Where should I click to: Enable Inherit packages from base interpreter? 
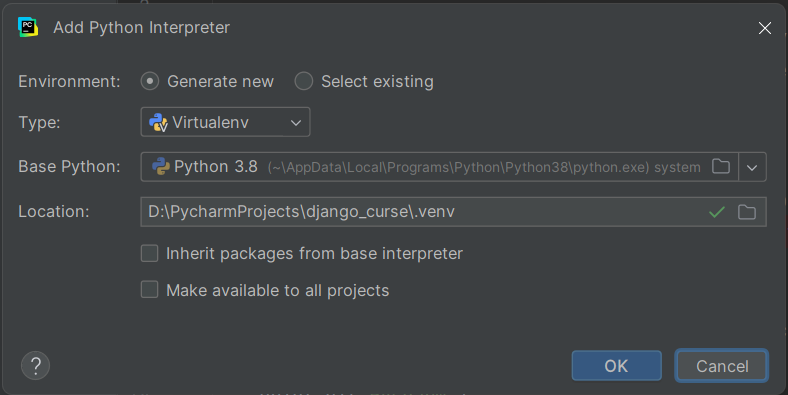pyautogui.click(x=149, y=253)
